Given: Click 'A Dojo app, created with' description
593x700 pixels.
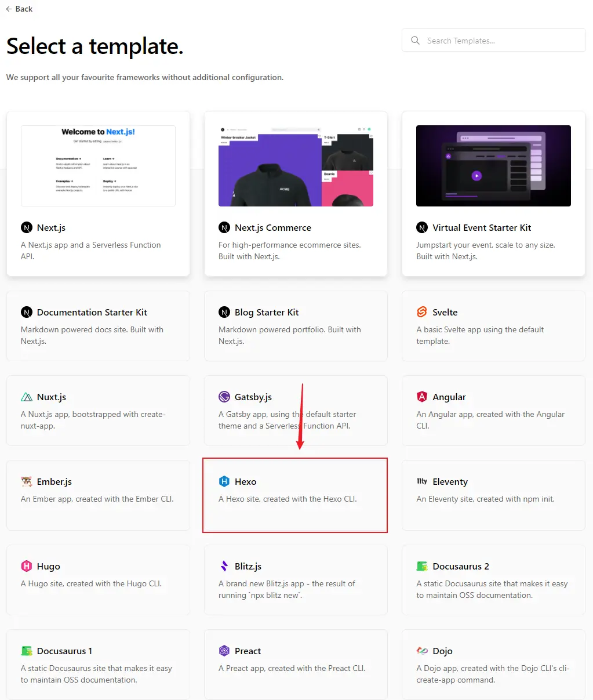Looking at the screenshot, I should (x=493, y=674).
